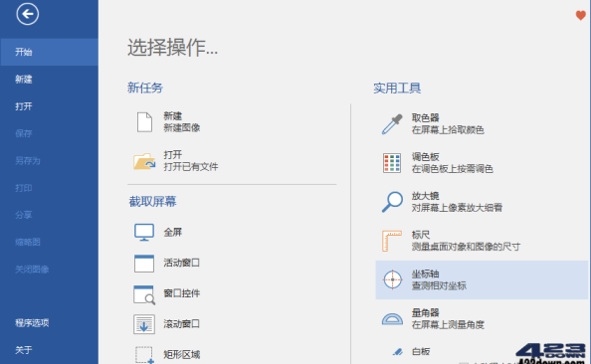This screenshot has width=591, height=364.
Task: Click the Scrolling window capture icon
Action: click(144, 324)
